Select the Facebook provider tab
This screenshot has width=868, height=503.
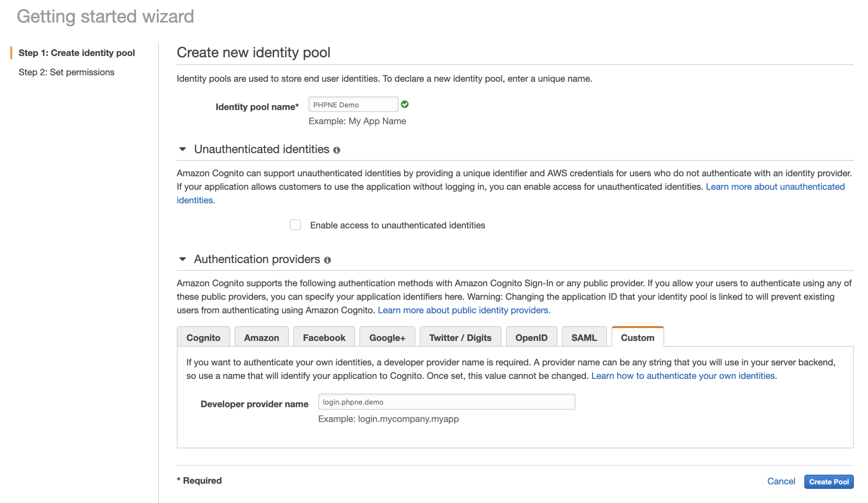click(324, 338)
